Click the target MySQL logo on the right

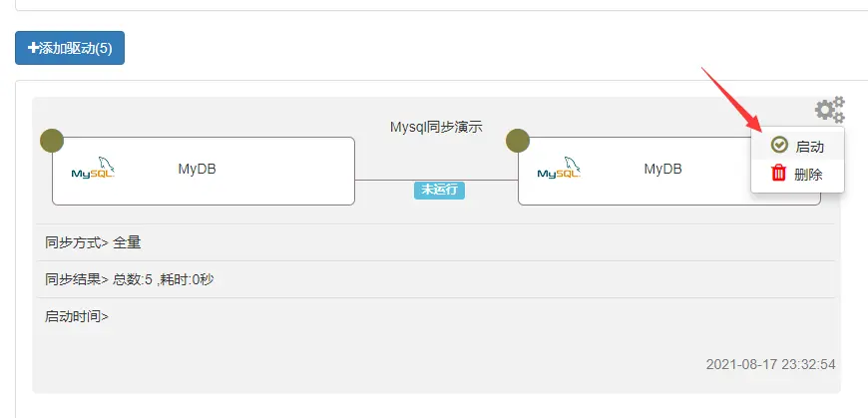[559, 169]
